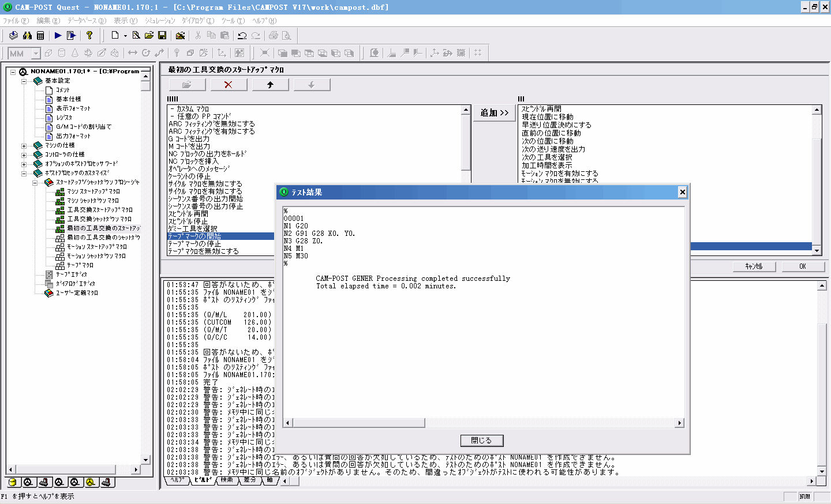Screen dimensions: 831x504
Task: Click the up arrow of the macro command list scrollbar
Action: [466, 110]
